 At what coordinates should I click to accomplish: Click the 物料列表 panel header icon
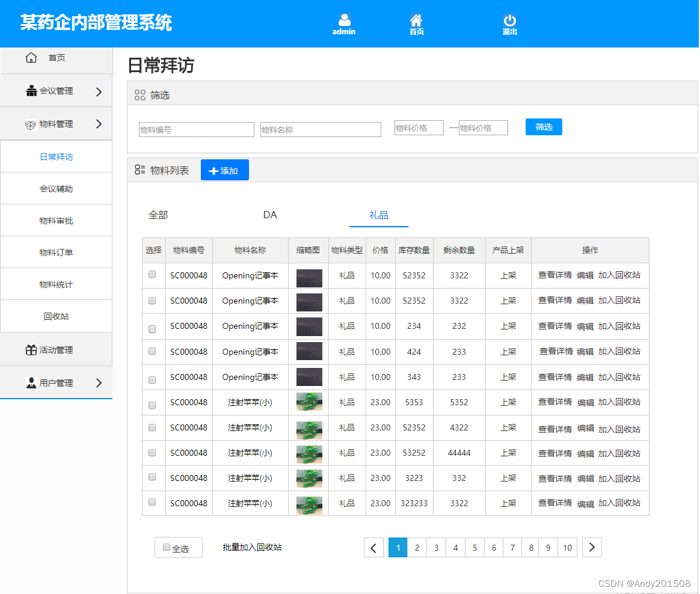140,170
